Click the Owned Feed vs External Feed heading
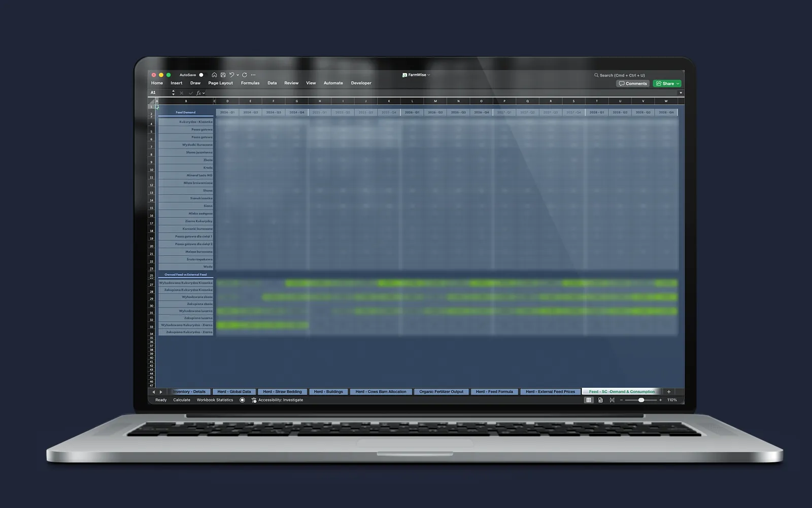The image size is (812, 508). [x=186, y=274]
